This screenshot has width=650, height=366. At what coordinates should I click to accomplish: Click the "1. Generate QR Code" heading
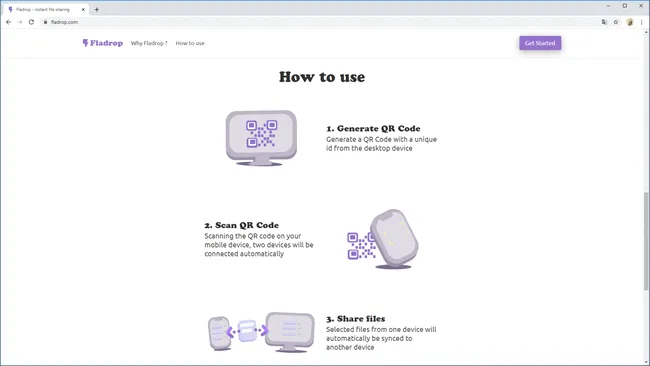tap(373, 128)
